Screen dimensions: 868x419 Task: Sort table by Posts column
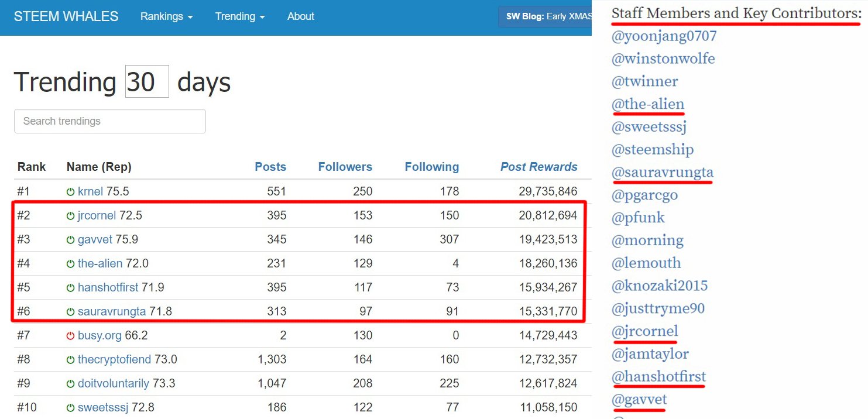coord(270,167)
